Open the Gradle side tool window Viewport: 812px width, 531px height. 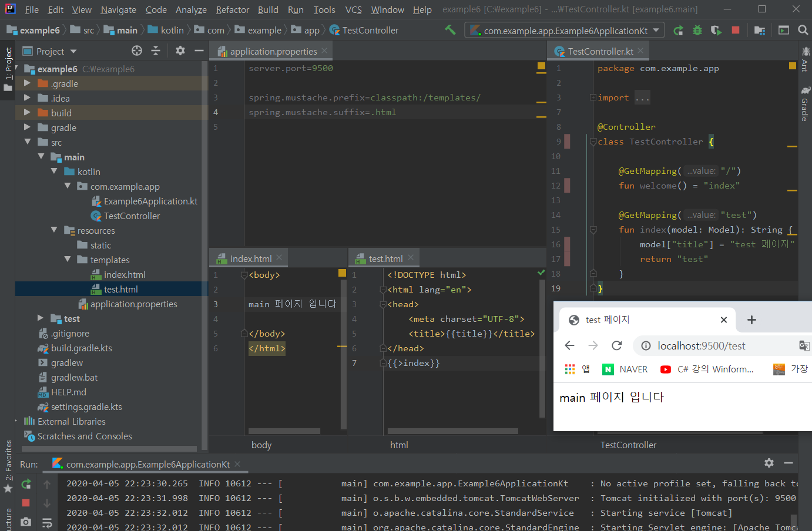[x=804, y=105]
